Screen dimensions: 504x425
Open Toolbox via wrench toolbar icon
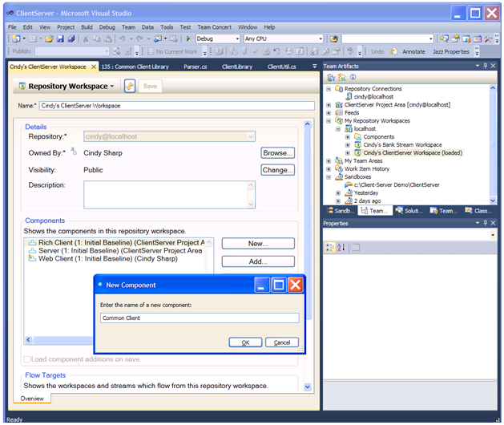(488, 39)
